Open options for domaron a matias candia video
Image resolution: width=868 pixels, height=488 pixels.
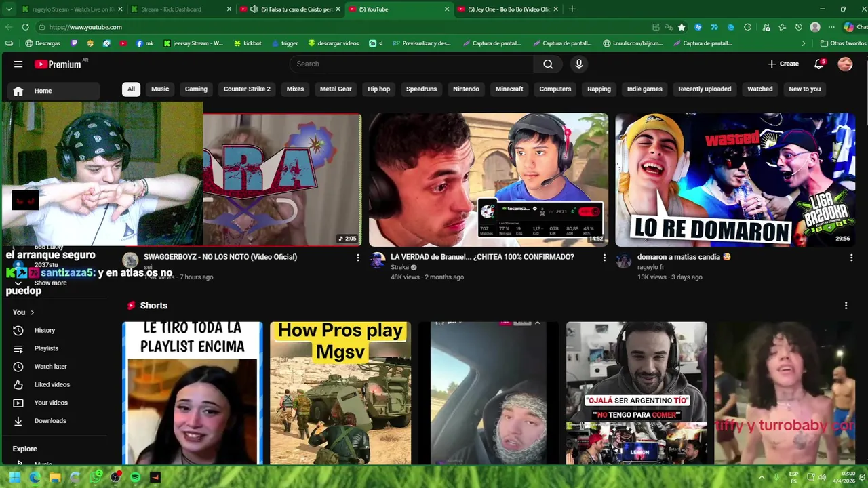851,258
